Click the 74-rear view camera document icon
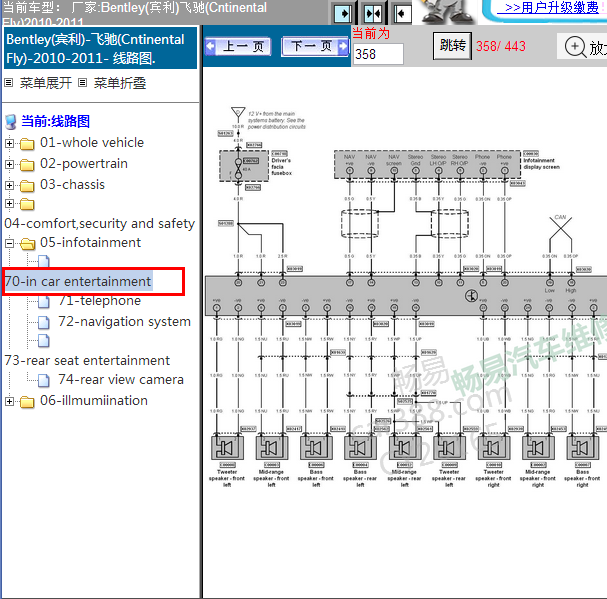 click(44, 381)
